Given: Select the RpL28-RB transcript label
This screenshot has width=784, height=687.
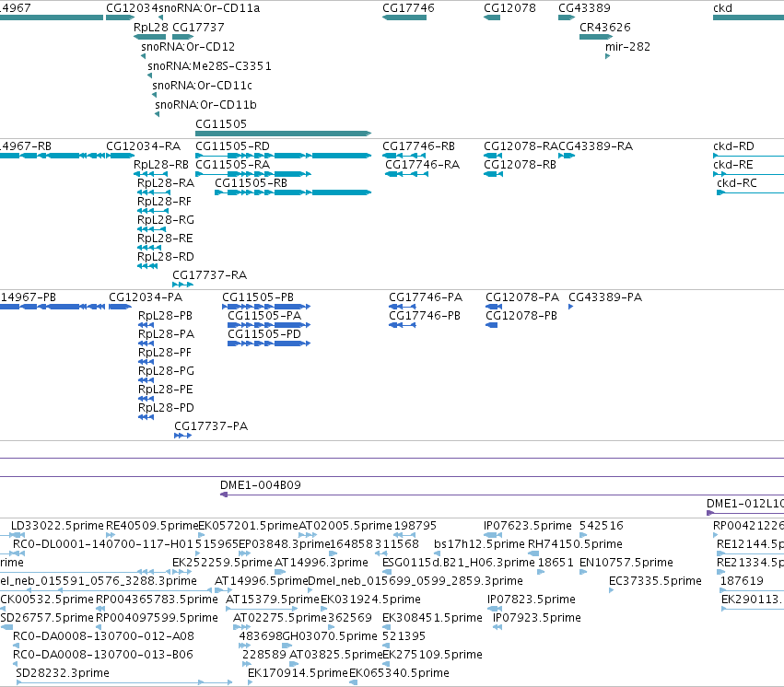Looking at the screenshot, I should click(x=161, y=164).
